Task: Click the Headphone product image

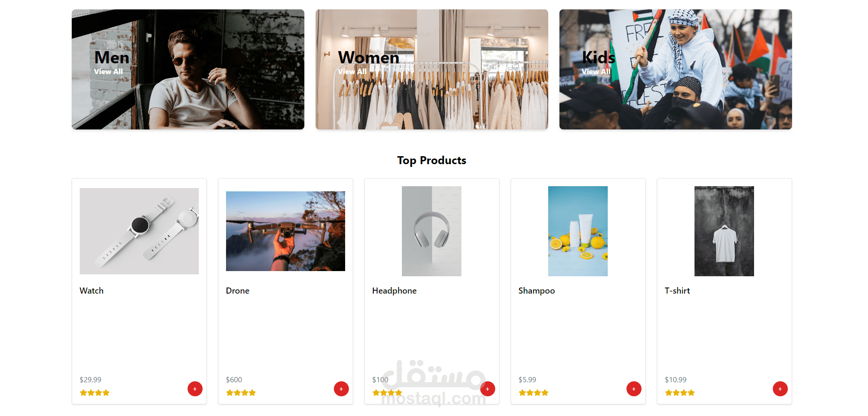Action: click(431, 231)
